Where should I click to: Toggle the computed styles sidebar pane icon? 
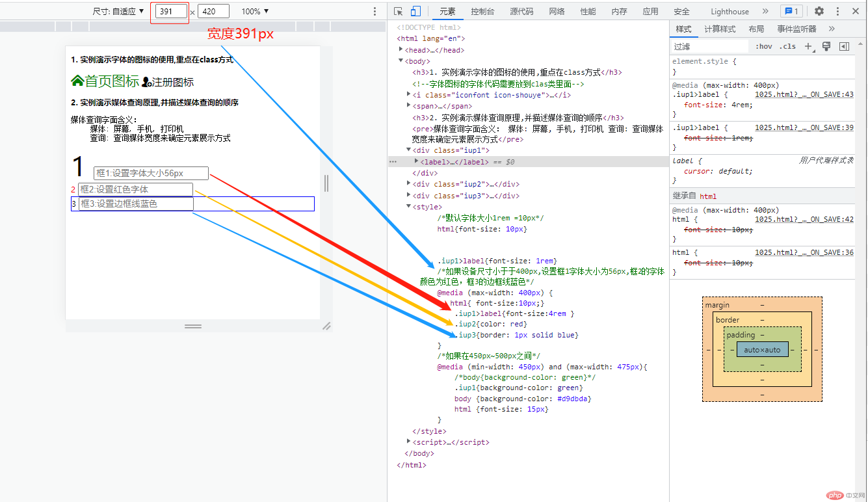pyautogui.click(x=844, y=46)
